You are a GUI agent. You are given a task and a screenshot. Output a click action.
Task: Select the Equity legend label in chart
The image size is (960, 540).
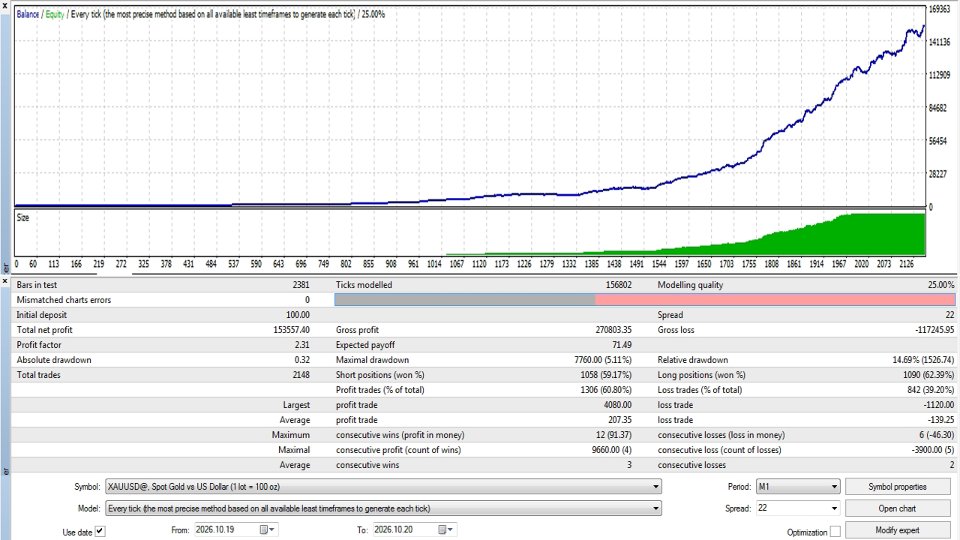54,14
